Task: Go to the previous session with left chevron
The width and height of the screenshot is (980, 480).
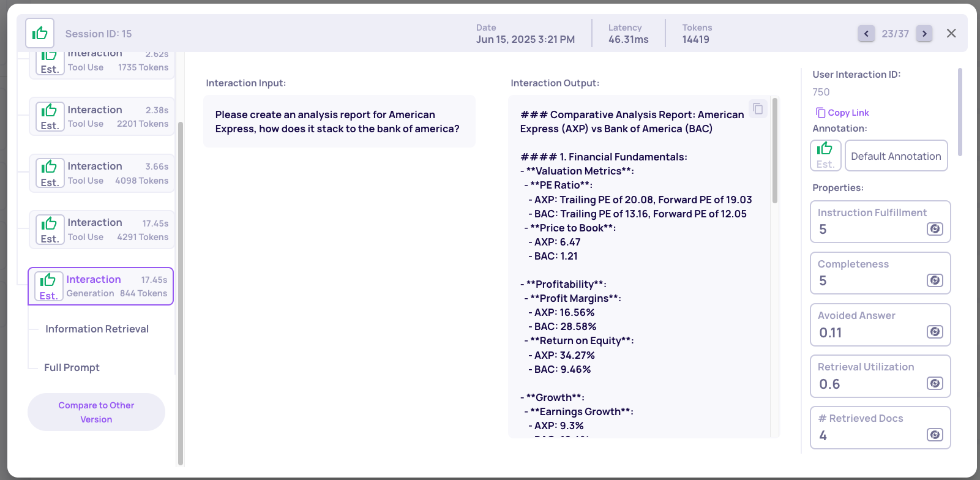Action: tap(866, 33)
